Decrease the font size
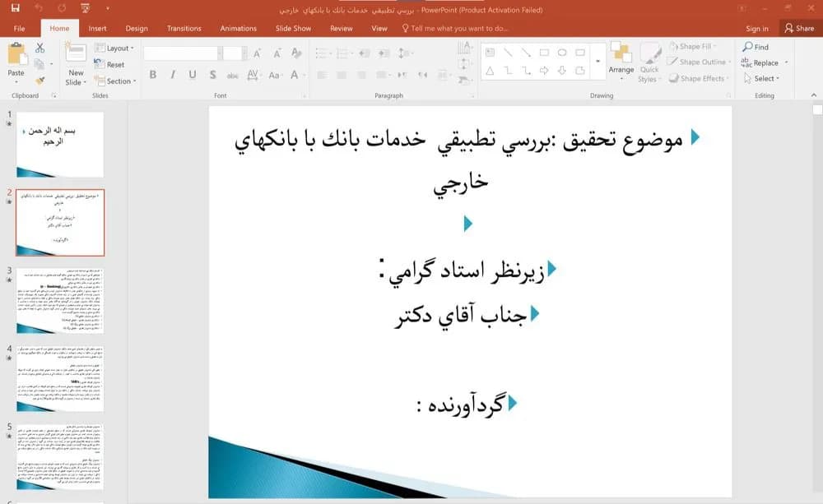This screenshot has height=504, width=823. (277, 53)
